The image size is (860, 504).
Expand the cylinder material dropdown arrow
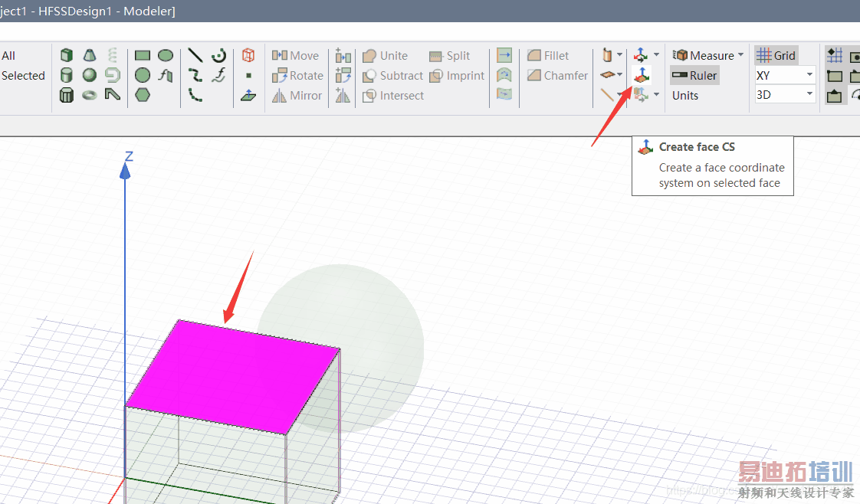(620, 55)
